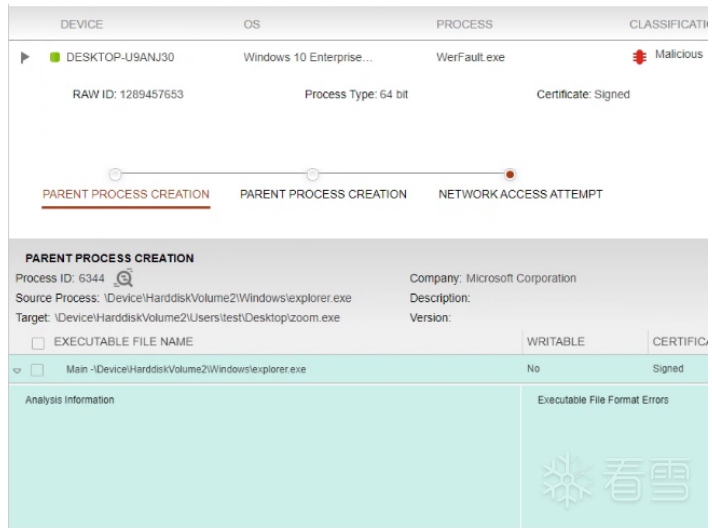712x532 pixels.
Task: Click the Signed certificate cell in the explorer.exe row
Action: tap(668, 369)
